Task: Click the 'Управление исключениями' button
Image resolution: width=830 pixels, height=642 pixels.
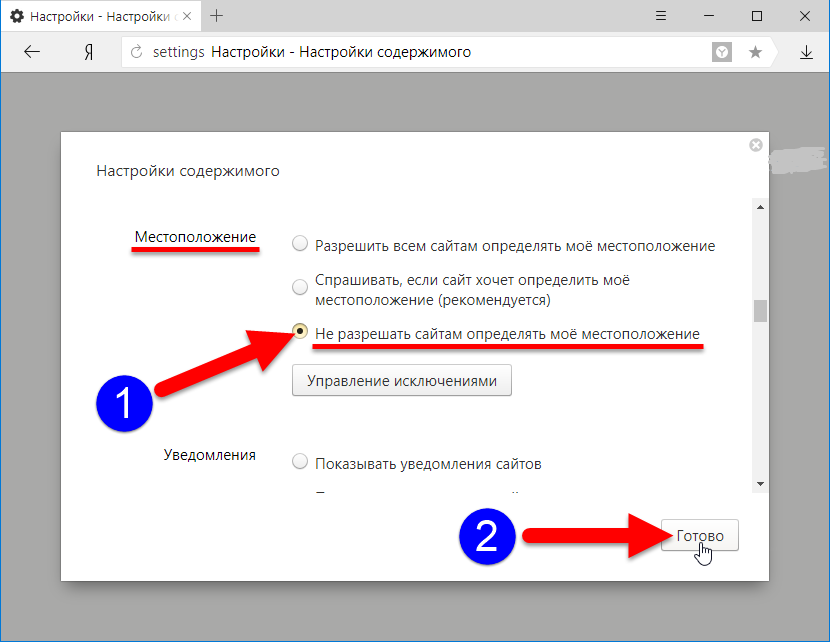Action: [x=401, y=381]
